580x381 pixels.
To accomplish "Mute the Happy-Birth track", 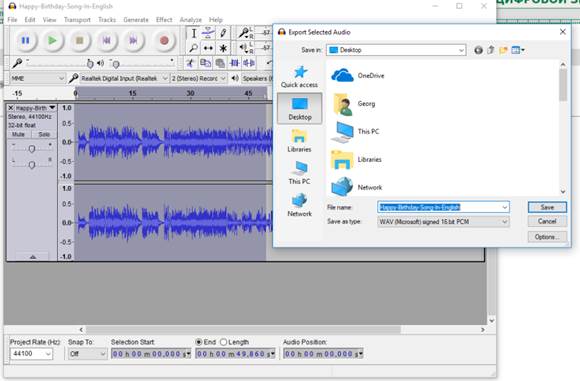I will click(18, 134).
